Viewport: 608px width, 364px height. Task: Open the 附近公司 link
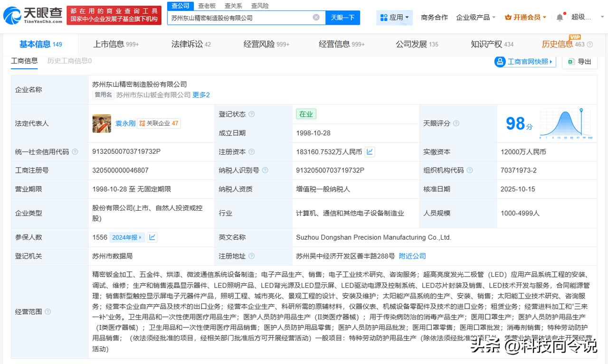click(412, 256)
